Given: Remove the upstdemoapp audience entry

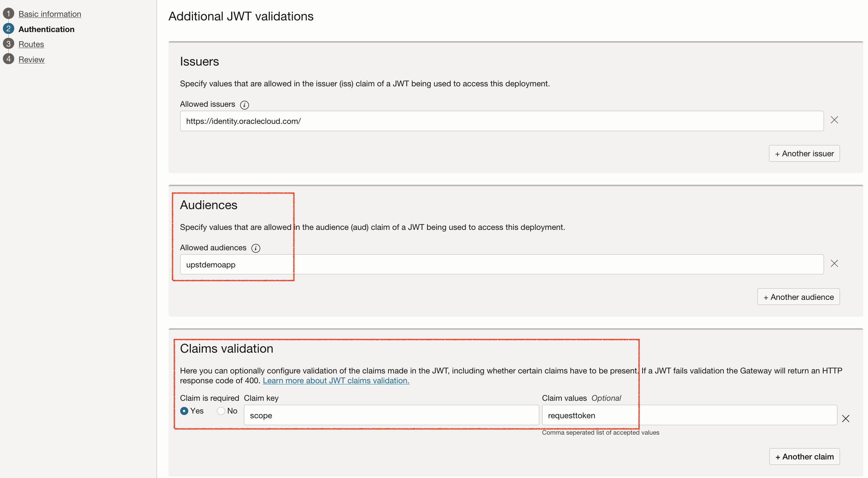Looking at the screenshot, I should click(x=835, y=264).
